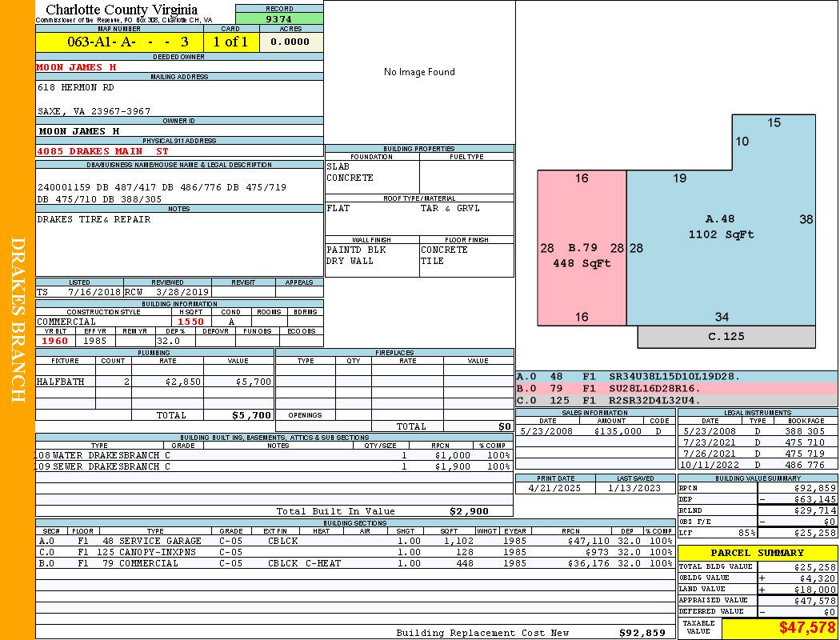The height and width of the screenshot is (640, 840).
Task: Select construction style COMMERCIAL
Action: tap(66, 322)
